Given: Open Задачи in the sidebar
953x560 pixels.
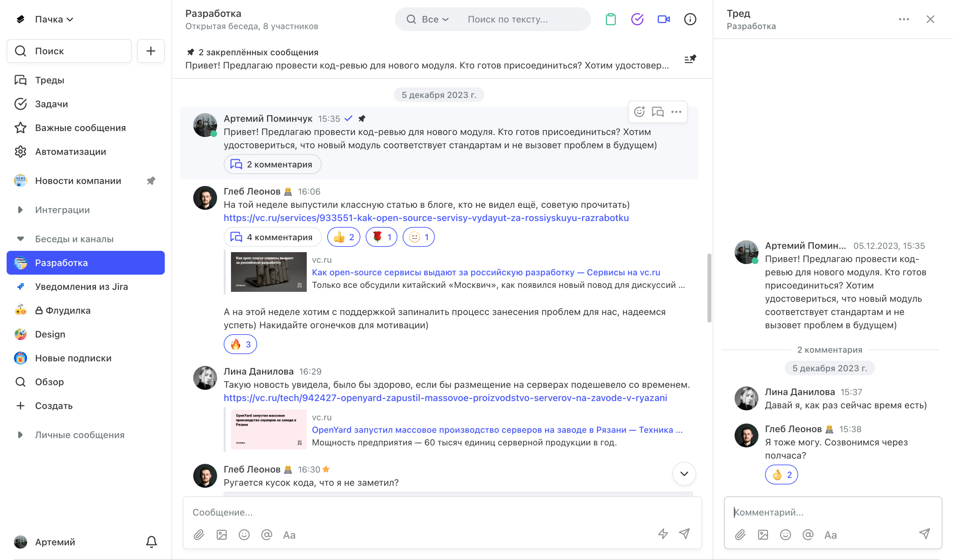Looking at the screenshot, I should click(86, 104).
